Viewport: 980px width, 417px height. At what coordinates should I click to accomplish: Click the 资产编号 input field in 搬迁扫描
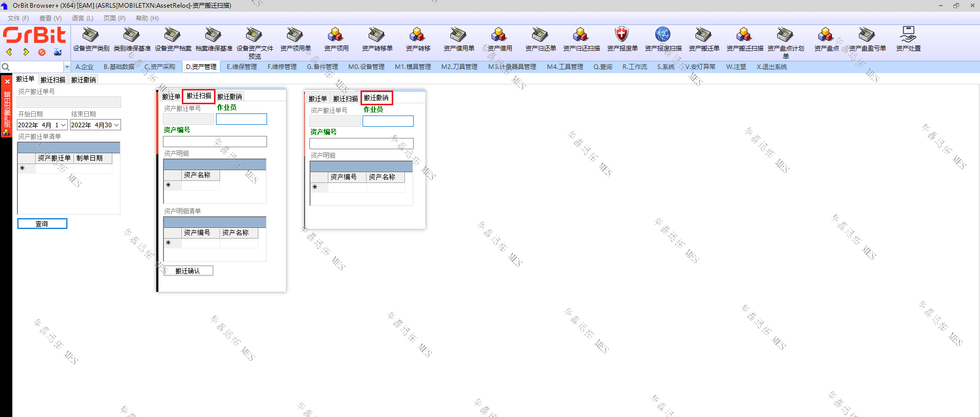[215, 142]
